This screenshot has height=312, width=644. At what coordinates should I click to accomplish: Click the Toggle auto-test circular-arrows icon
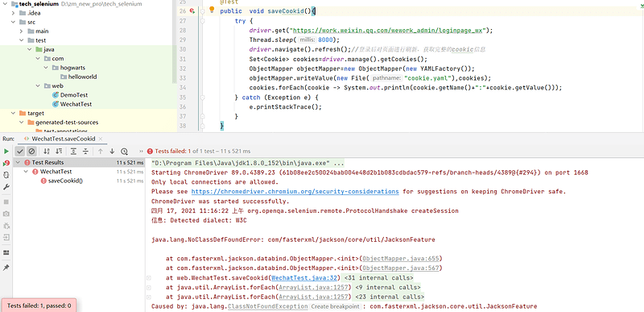click(6, 175)
